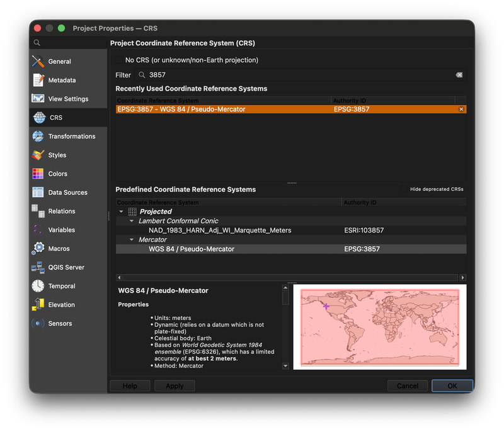Switch to the Data Sources tab label

(x=68, y=193)
